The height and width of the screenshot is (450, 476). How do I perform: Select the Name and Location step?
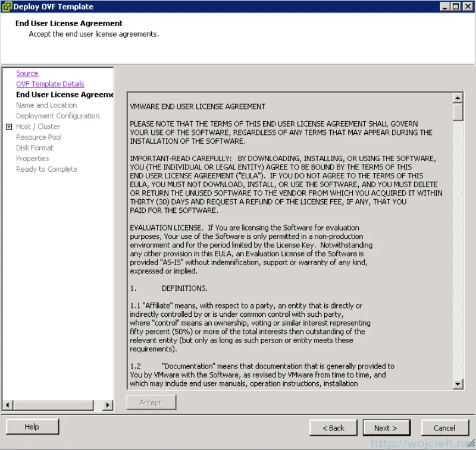[x=46, y=105]
